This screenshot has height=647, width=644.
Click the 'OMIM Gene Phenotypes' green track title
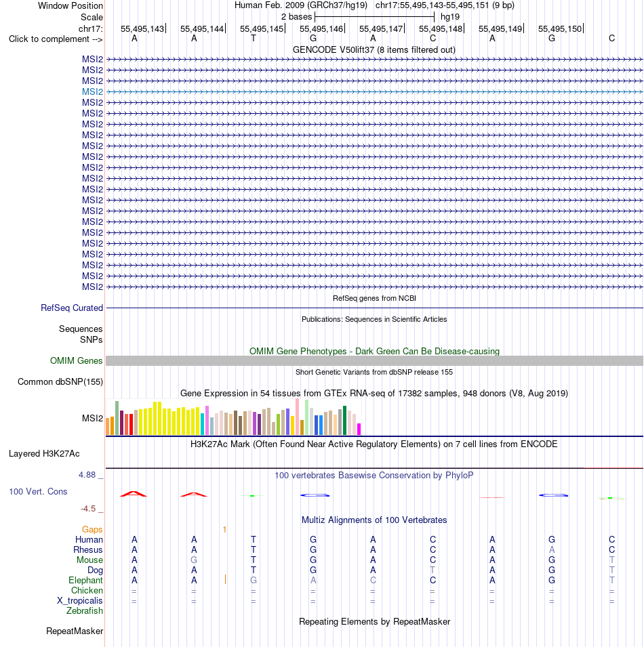[374, 351]
